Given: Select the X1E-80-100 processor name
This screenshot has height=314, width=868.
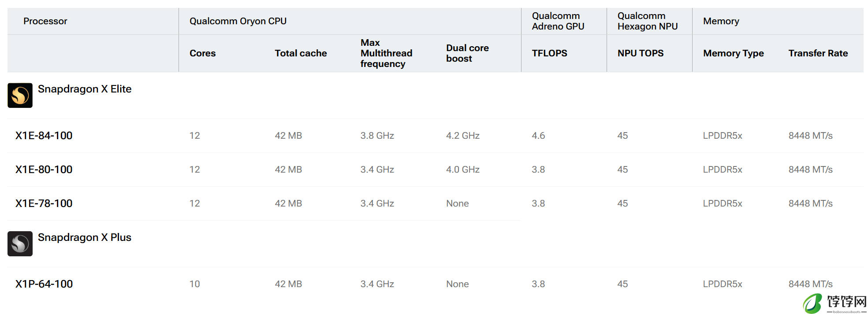Looking at the screenshot, I should [x=44, y=170].
